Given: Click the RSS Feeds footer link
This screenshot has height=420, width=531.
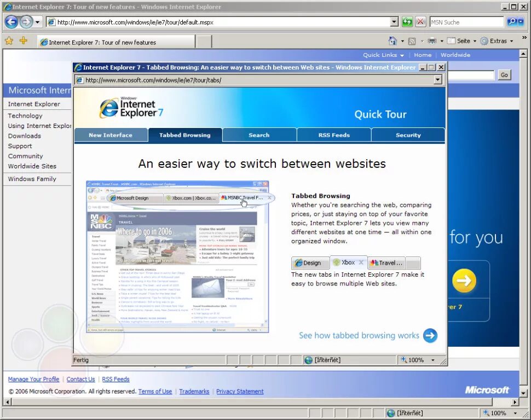Looking at the screenshot, I should point(116,379).
